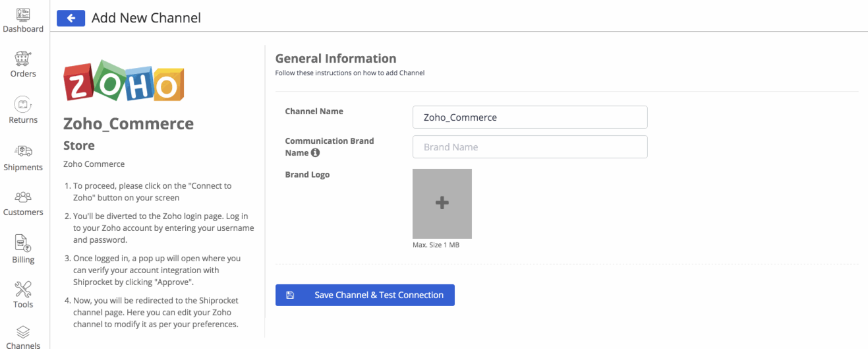Screen dimensions: 868x349
Task: Click the Zoho_Commerce store heading
Action: 129,124
